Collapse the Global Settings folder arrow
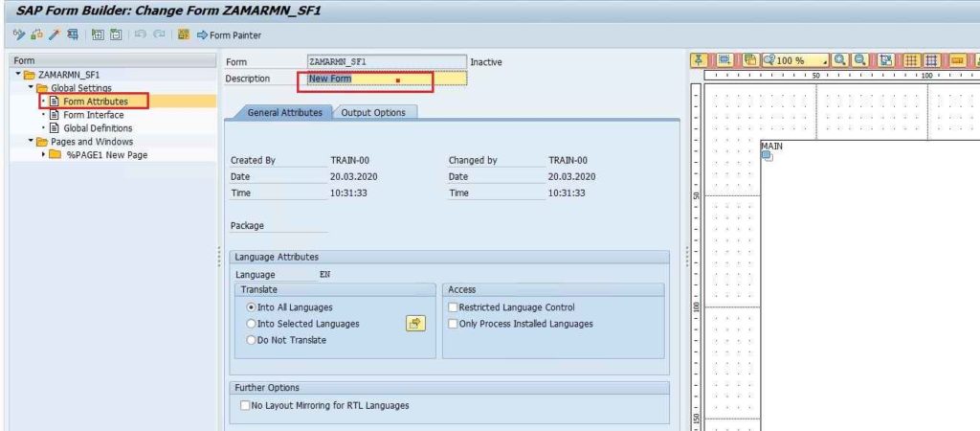The image size is (980, 431). [x=31, y=87]
